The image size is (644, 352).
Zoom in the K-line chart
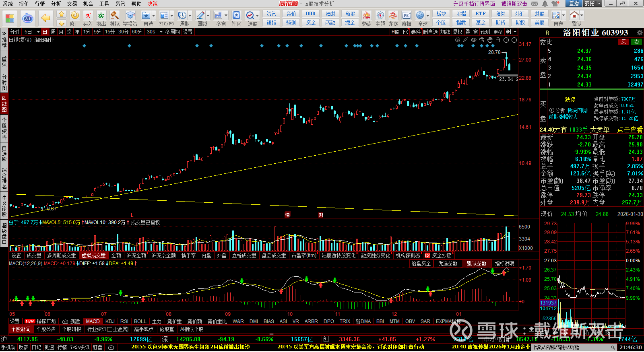[506, 40]
